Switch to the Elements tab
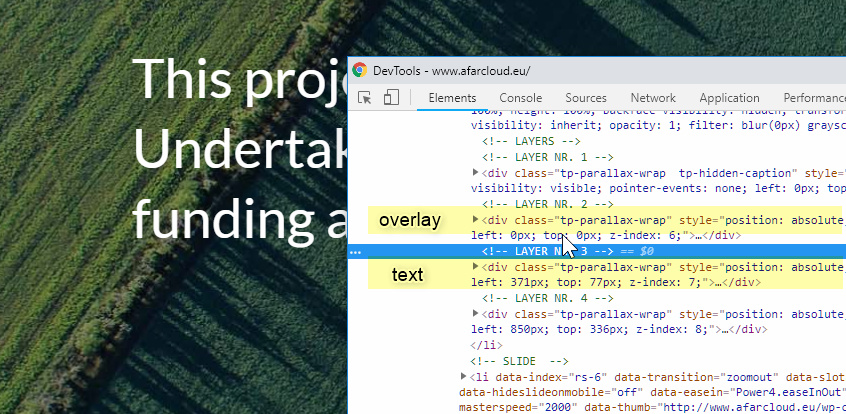This screenshot has width=846, height=414. point(452,98)
